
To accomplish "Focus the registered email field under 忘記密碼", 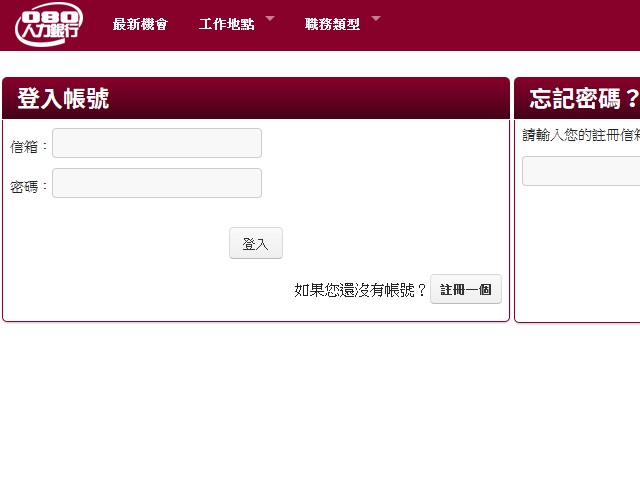I will click(x=582, y=171).
